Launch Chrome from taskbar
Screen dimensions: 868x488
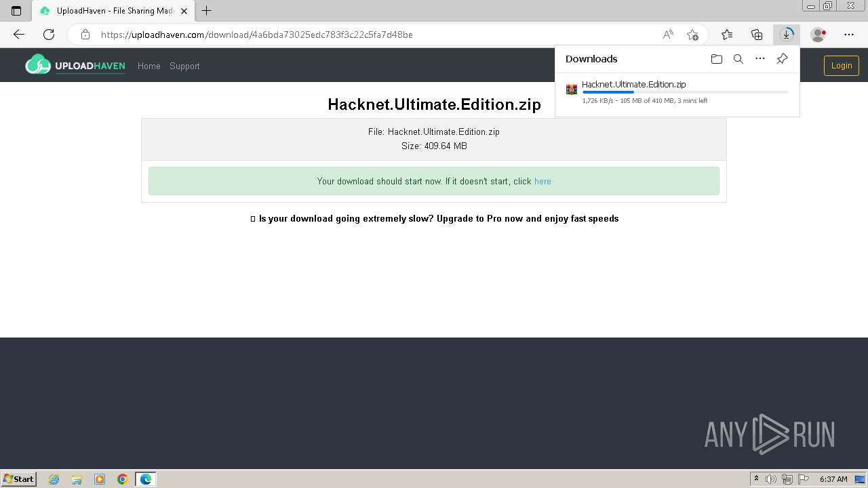pos(123,479)
